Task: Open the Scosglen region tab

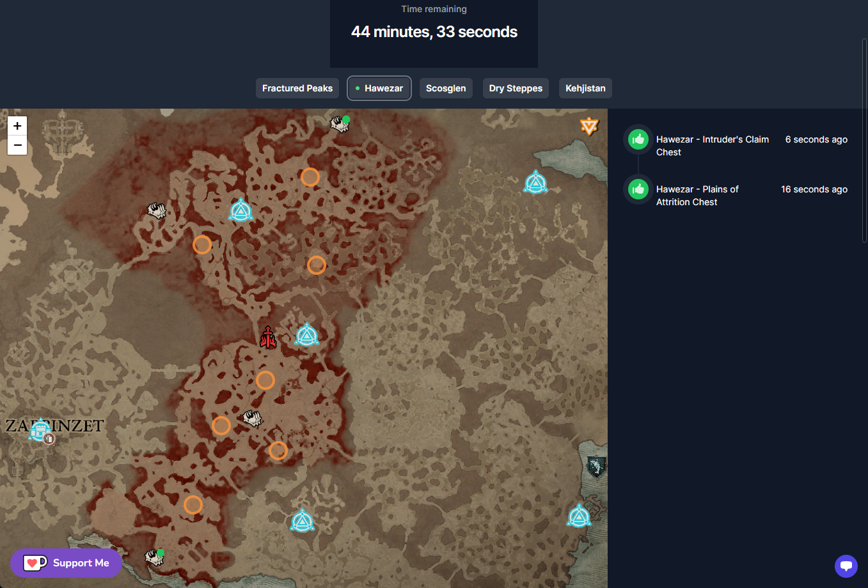Action: click(446, 88)
